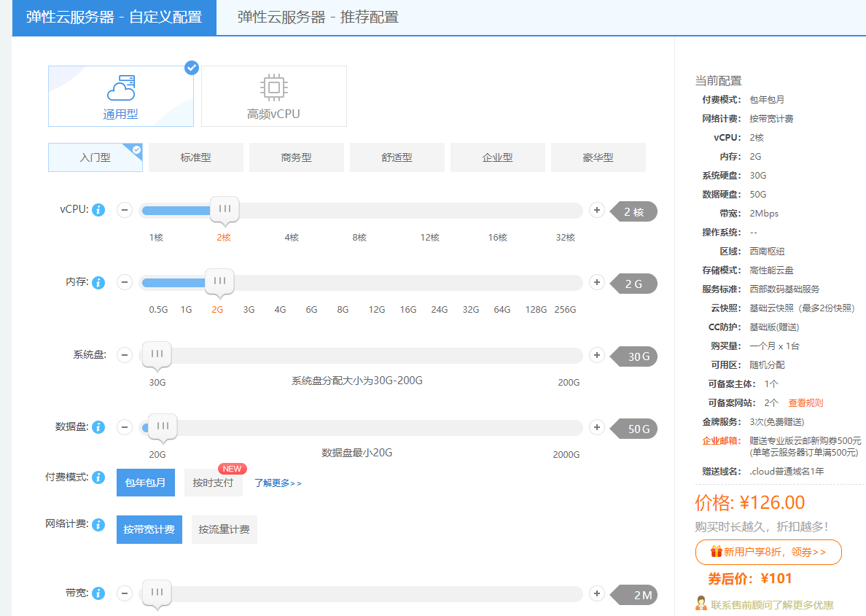This screenshot has width=866, height=616.
Task: Click the 数据盘 slider handle
Action: point(163,427)
